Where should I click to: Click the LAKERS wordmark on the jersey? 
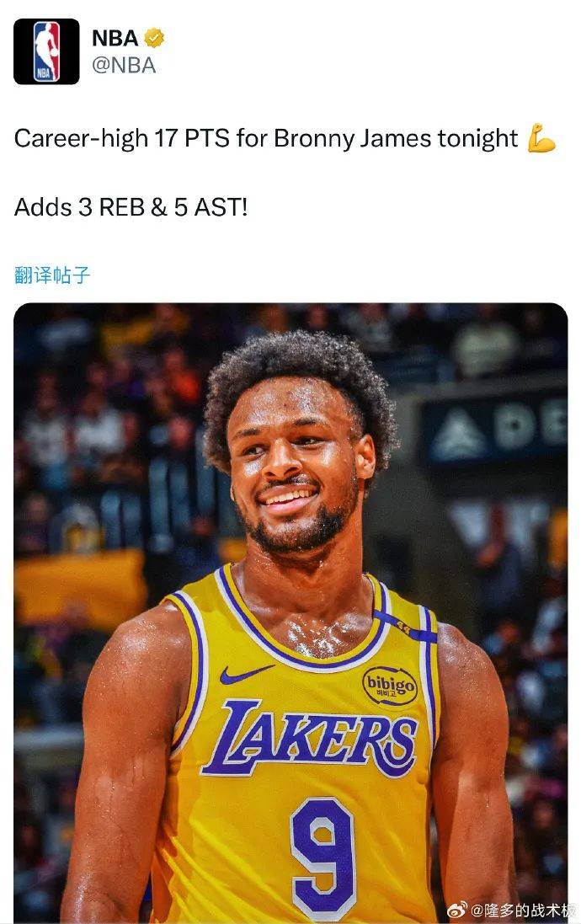(309, 739)
